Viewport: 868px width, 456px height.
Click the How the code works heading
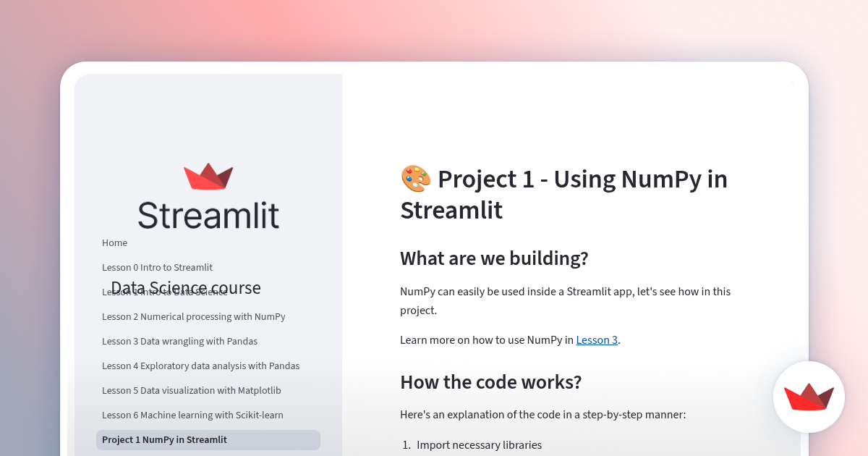pos(490,382)
